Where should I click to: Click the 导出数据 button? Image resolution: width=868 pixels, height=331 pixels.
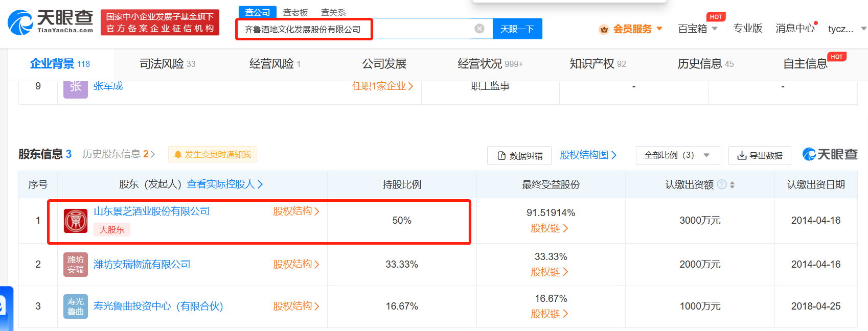pos(760,155)
